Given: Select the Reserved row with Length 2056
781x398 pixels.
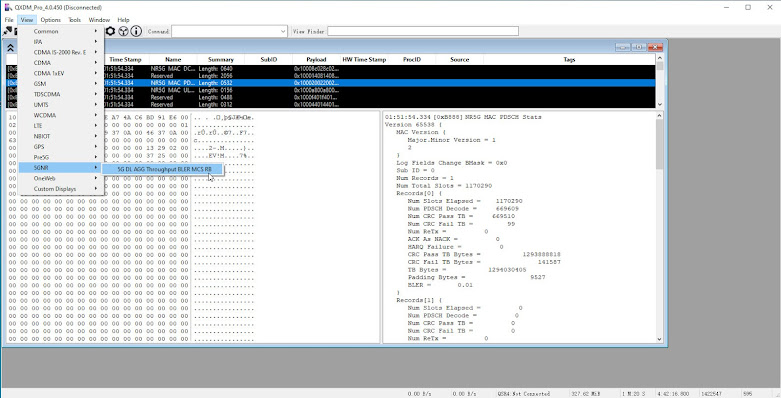Looking at the screenshot, I should click(330, 76).
